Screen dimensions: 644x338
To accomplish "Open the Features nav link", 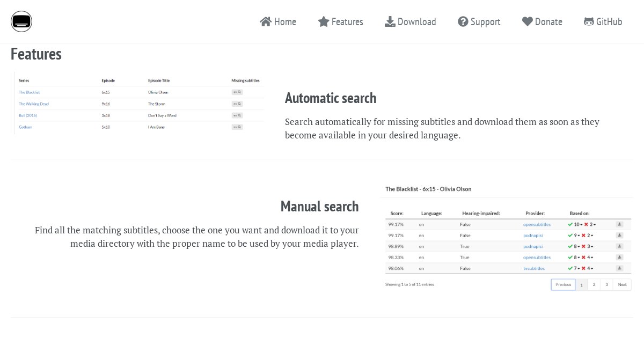I will pyautogui.click(x=340, y=21).
